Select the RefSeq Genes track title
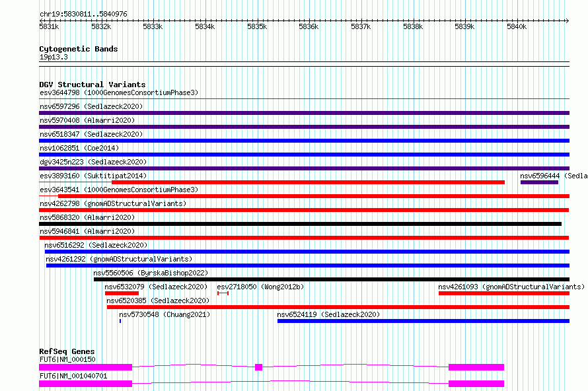This screenshot has height=391, width=588. pyautogui.click(x=67, y=351)
